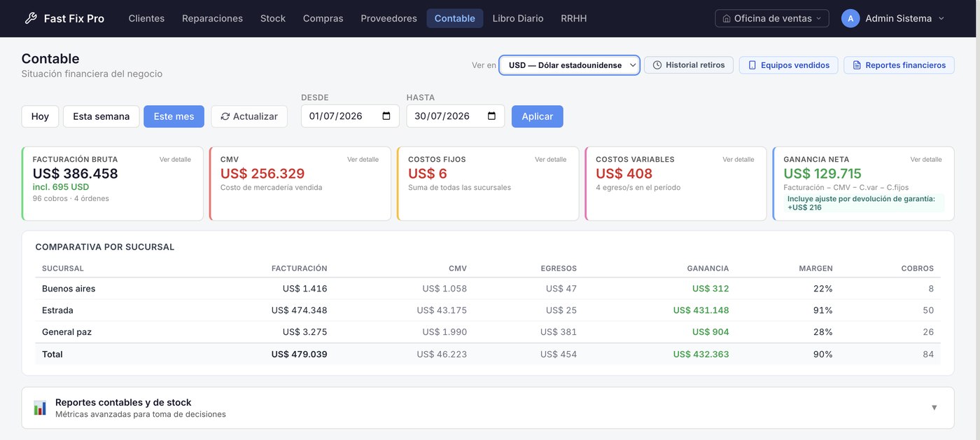This screenshot has height=440, width=980.
Task: Click the 91% margin cell
Action: tap(823, 310)
